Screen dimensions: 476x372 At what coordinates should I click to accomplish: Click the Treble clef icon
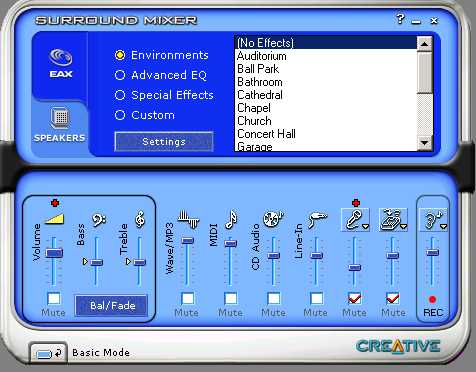[x=140, y=219]
